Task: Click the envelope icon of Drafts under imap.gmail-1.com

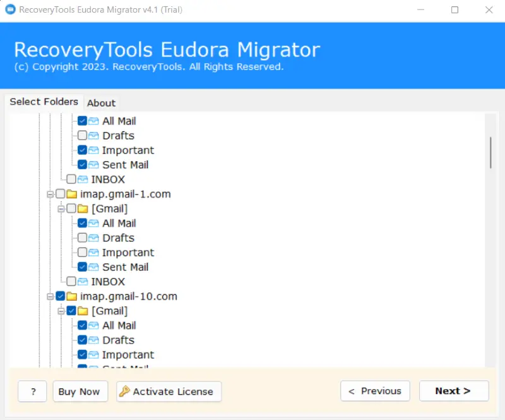Action: coord(93,238)
